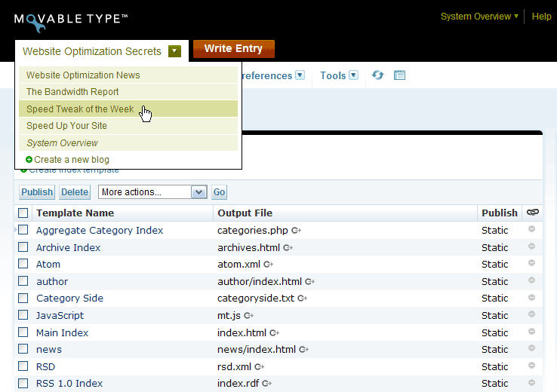Click link status dot for Main Index row
557x392 pixels.
click(532, 332)
